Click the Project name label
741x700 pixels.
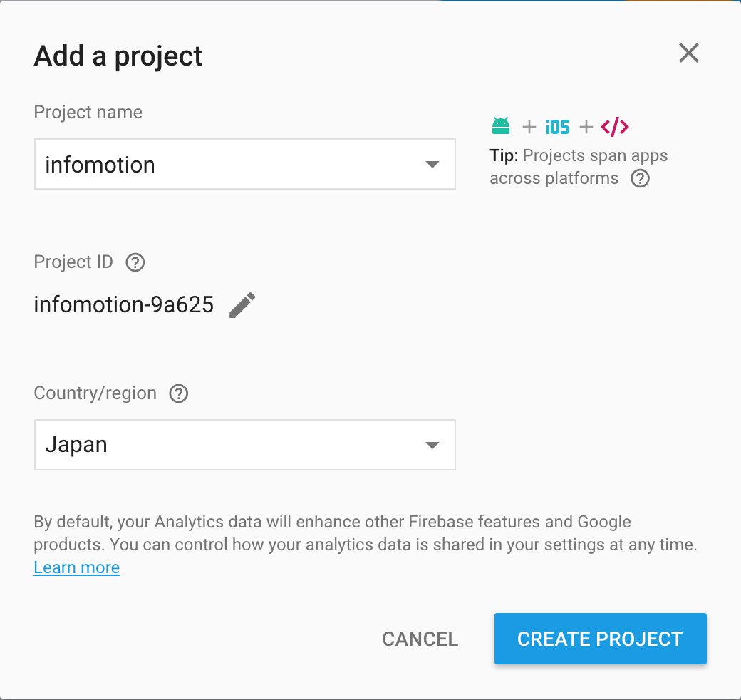(88, 112)
